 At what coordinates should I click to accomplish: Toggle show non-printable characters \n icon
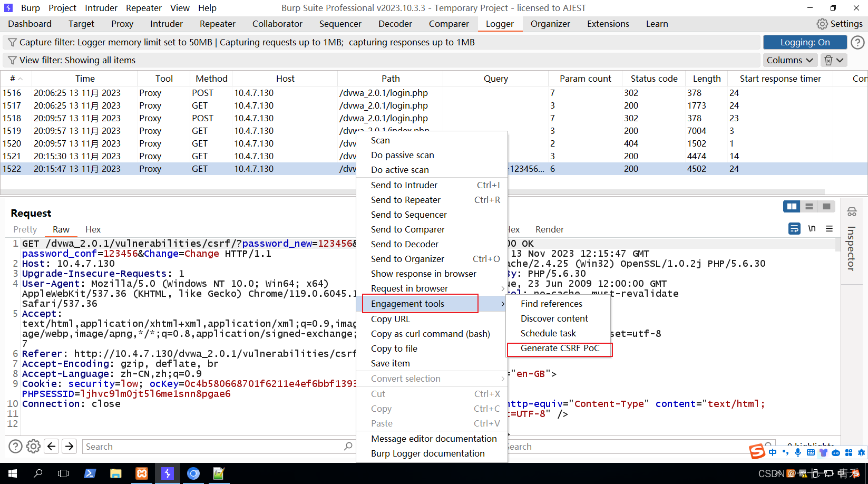click(x=812, y=228)
